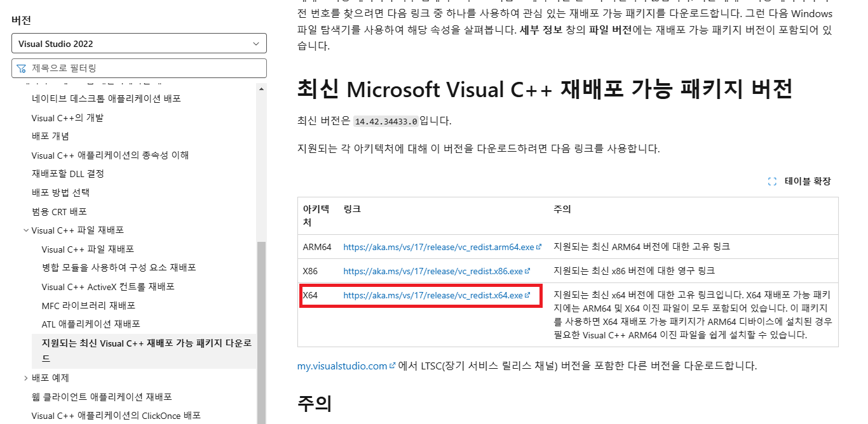Select Visual C++의 개발 in sidebar
This screenshot has height=424, width=868.
tap(67, 117)
